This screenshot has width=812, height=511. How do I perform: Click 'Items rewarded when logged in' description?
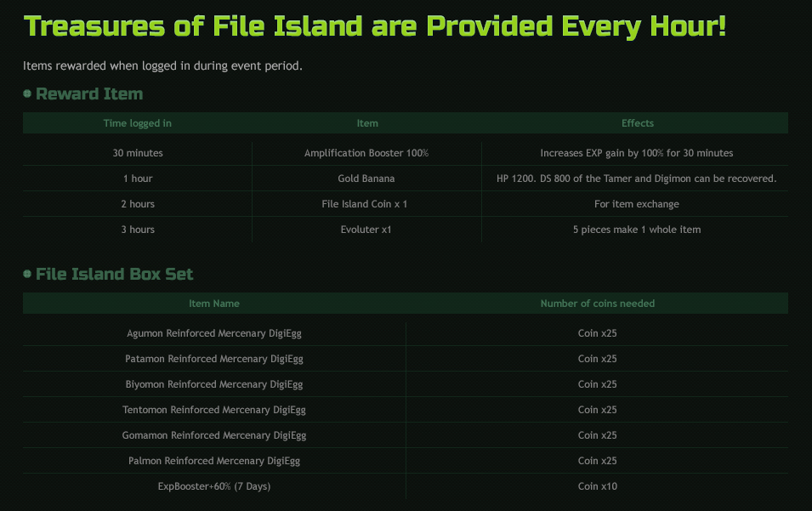click(162, 65)
